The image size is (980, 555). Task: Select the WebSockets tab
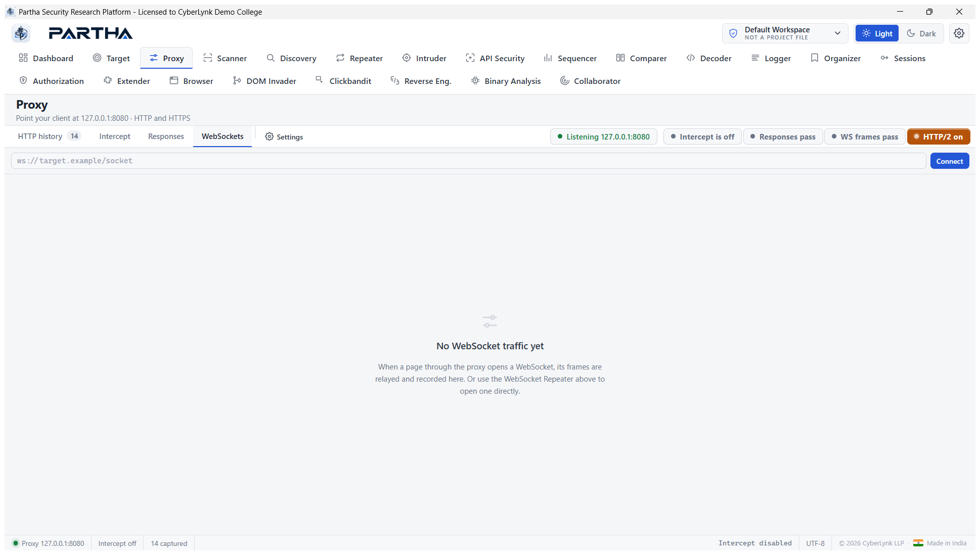[x=222, y=136]
